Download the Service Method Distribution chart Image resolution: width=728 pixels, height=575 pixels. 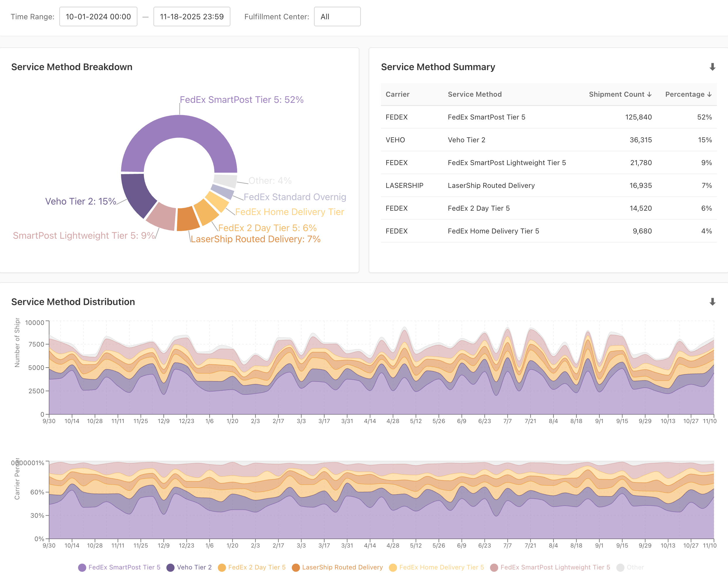click(712, 302)
